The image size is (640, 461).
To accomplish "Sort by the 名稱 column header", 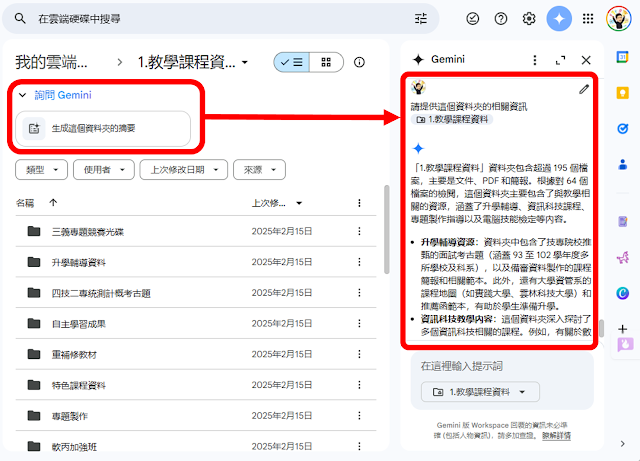I will pos(25,203).
